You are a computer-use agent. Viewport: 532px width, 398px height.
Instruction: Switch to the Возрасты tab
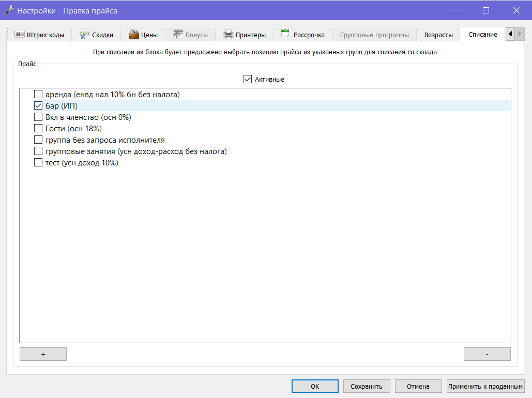[x=438, y=35]
